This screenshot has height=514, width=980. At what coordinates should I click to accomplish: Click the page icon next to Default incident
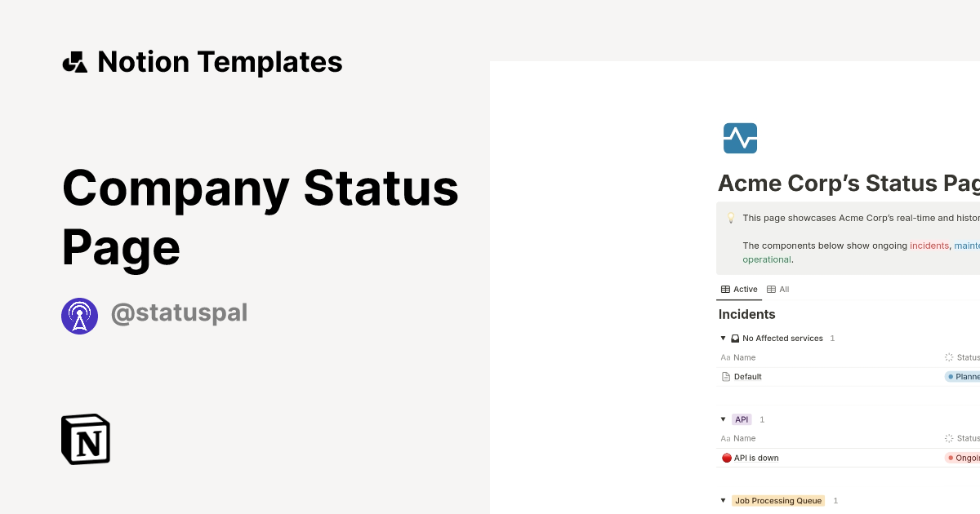pos(726,376)
